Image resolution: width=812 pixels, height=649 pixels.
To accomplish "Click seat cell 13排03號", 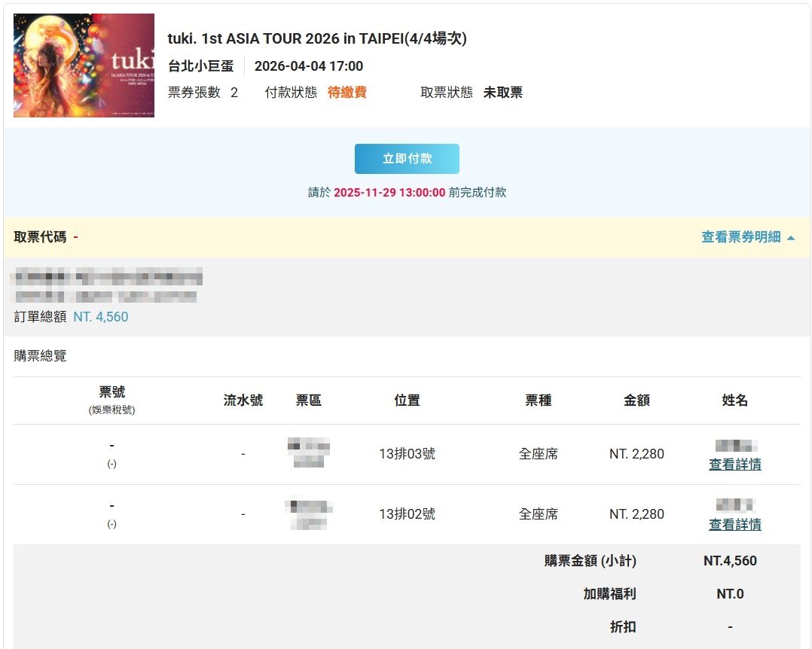I will (x=407, y=454).
